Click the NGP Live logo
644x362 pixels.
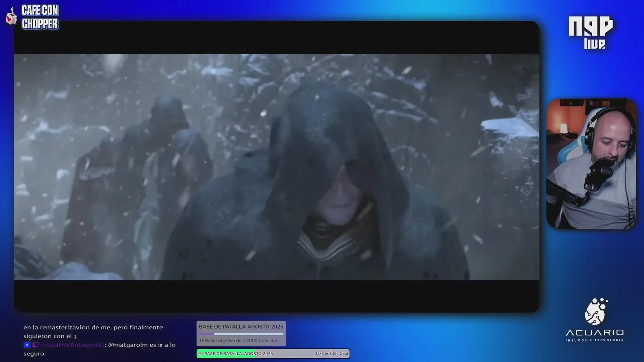(x=591, y=33)
